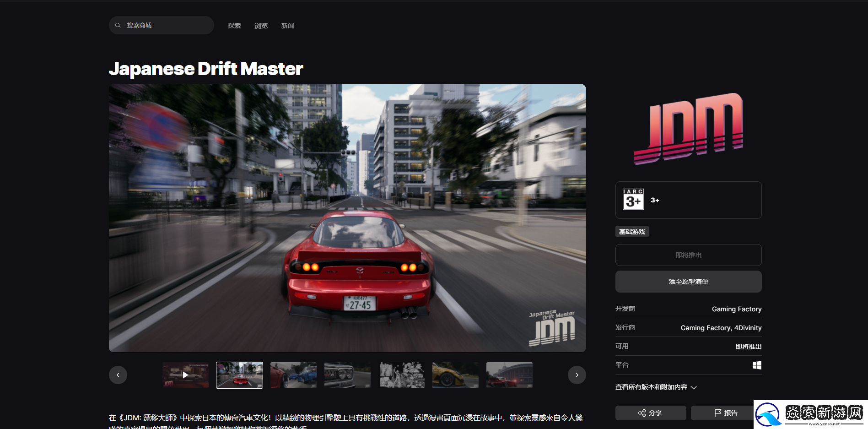Expand all editions and add-ons list
The height and width of the screenshot is (429, 868).
click(656, 387)
